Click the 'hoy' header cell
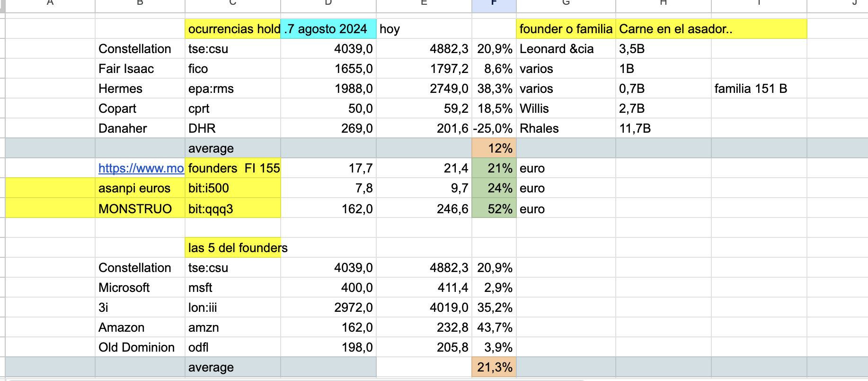This screenshot has width=868, height=381. pos(424,29)
